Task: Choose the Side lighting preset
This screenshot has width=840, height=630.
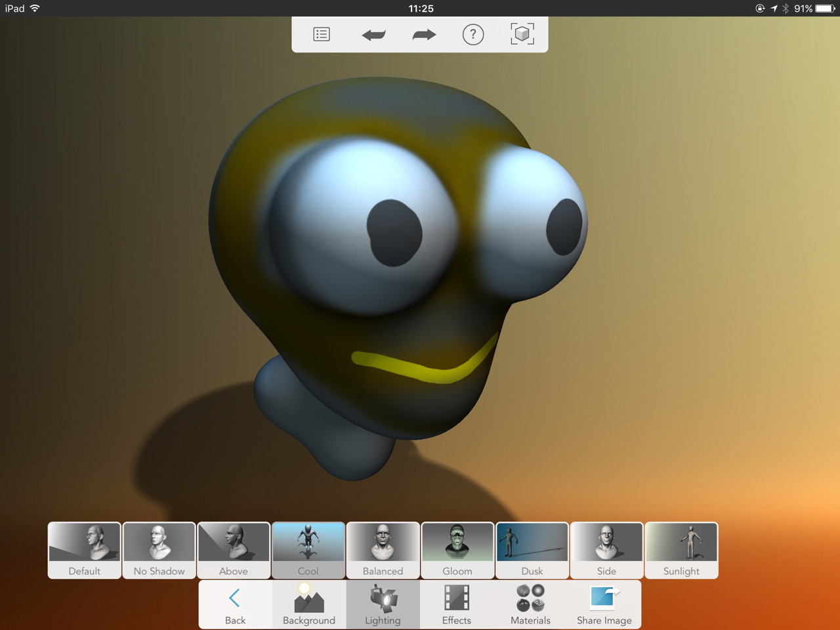Action: 607,550
